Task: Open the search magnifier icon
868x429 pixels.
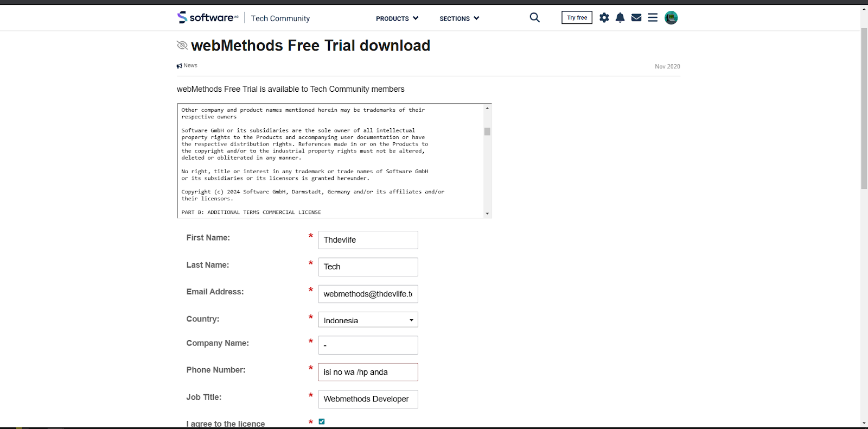Action: click(x=535, y=17)
